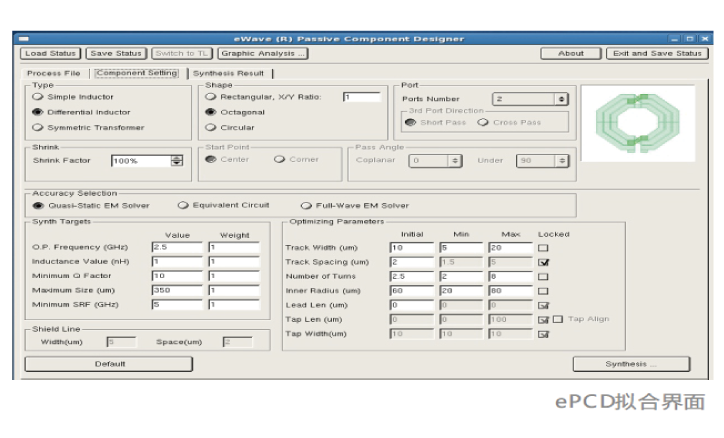Image resolution: width=724 pixels, height=438 pixels.
Task: Toggle Inner Radius locked checkbox
Action: 543,291
